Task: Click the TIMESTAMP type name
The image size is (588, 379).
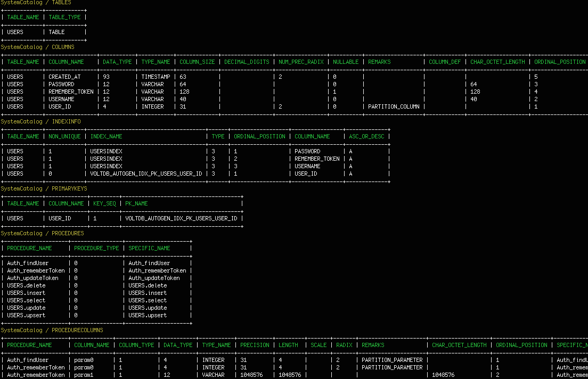Action: [x=156, y=77]
